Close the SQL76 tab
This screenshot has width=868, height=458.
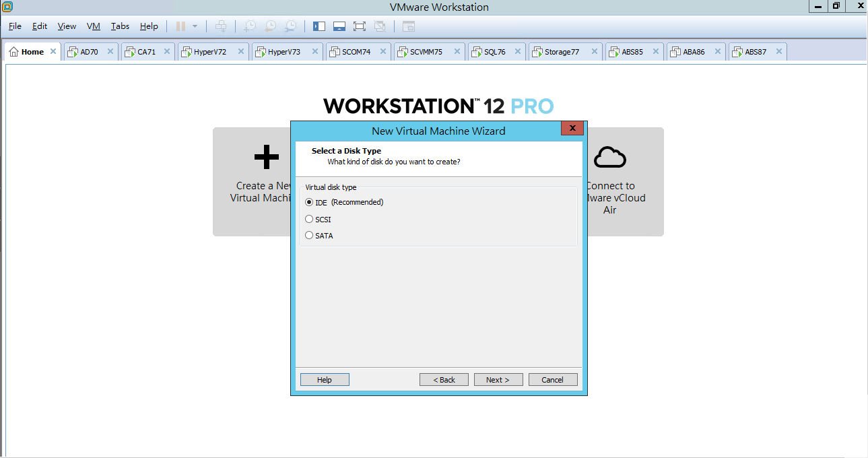[519, 51]
